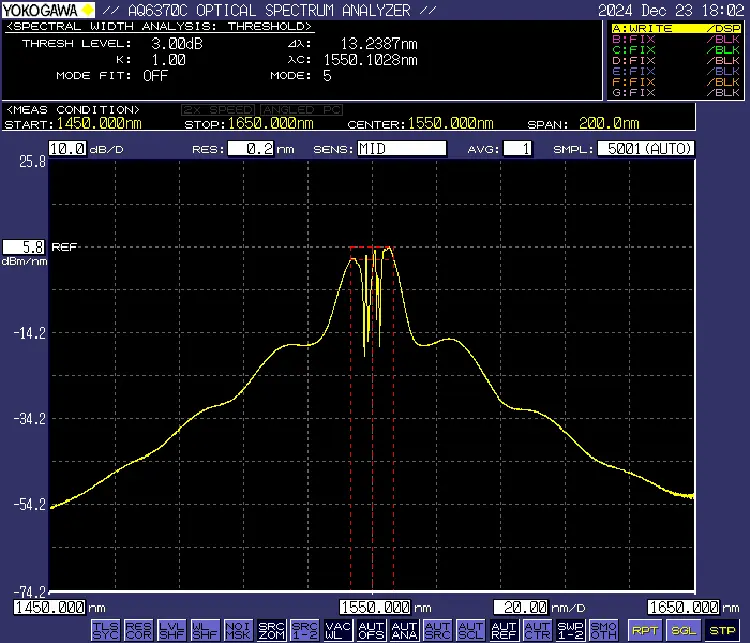Click the MODE 5 readout

327,76
